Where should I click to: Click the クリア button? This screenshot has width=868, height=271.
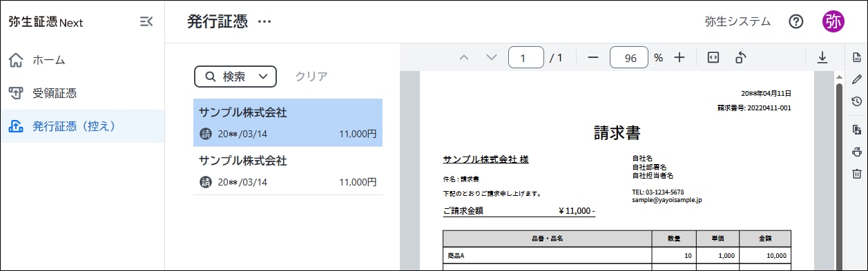(311, 77)
